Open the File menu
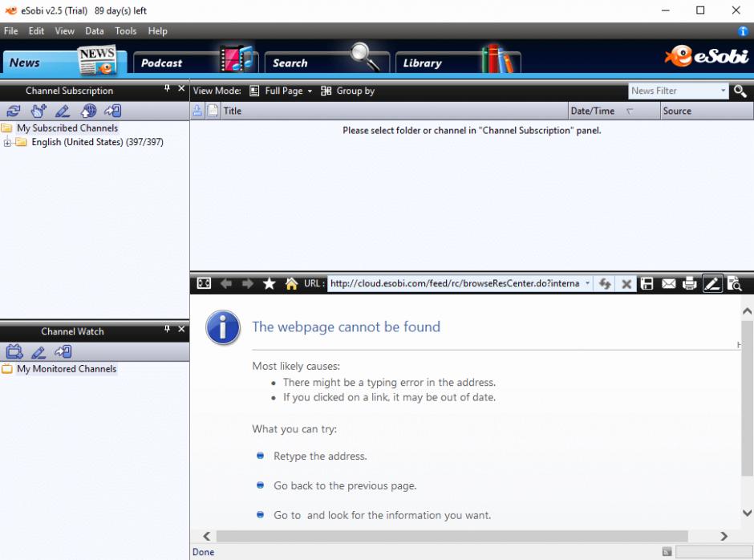This screenshot has width=754, height=560. tap(10, 31)
